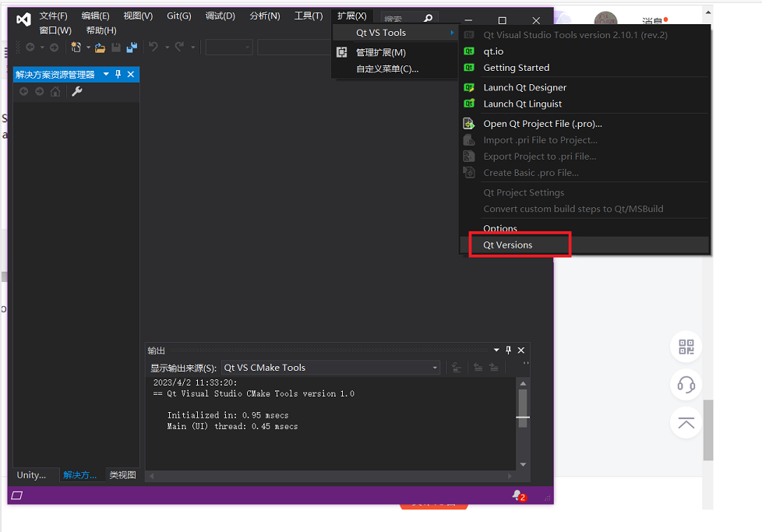Click the Solution Explorer home icon
This screenshot has height=532, width=762.
click(55, 91)
